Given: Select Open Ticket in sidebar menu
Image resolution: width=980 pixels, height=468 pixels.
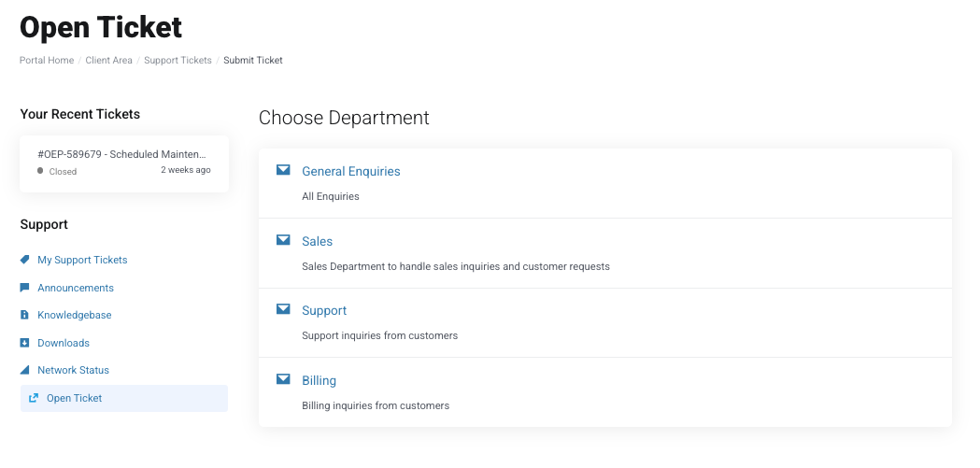Looking at the screenshot, I should pyautogui.click(x=124, y=398).
